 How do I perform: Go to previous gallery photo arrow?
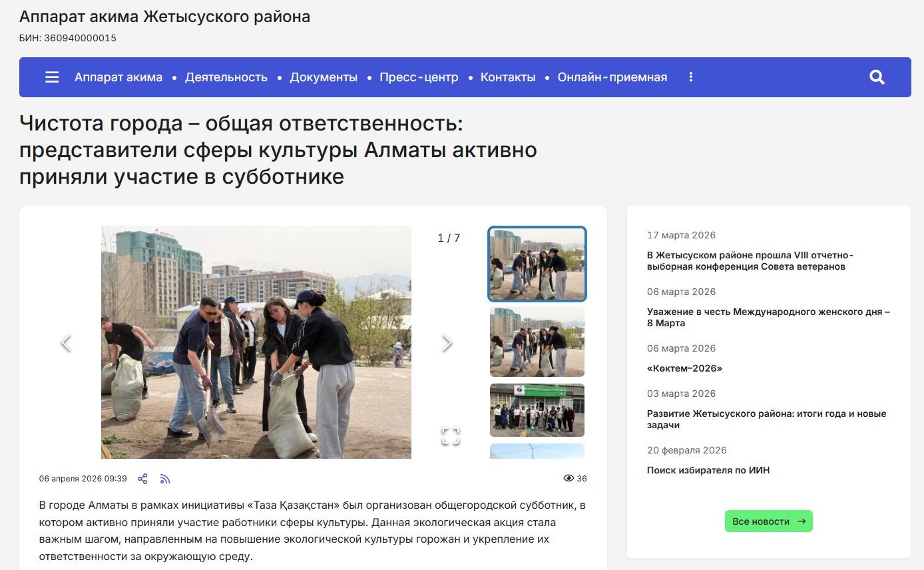tap(66, 343)
